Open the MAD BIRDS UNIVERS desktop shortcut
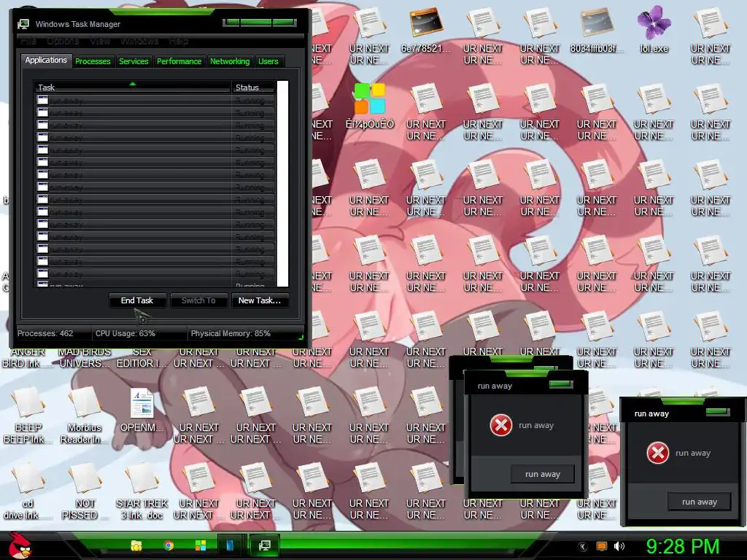This screenshot has width=747, height=560. tap(85, 357)
